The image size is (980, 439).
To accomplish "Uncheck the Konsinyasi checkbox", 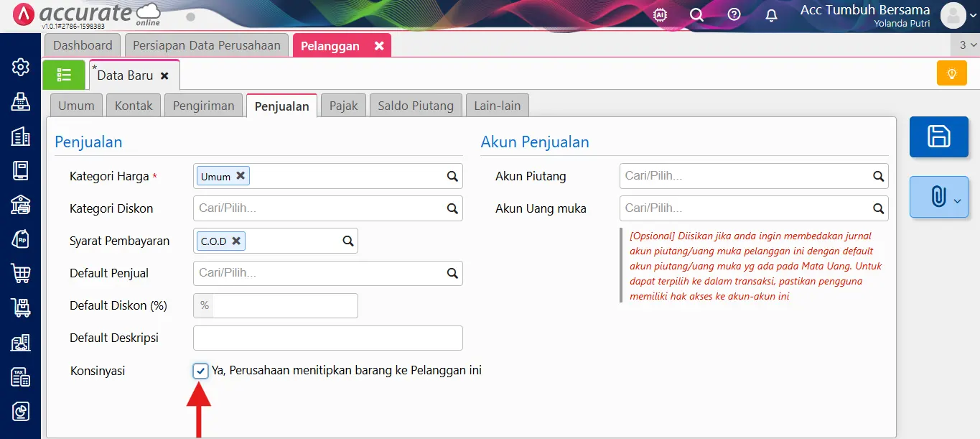I will coord(200,370).
